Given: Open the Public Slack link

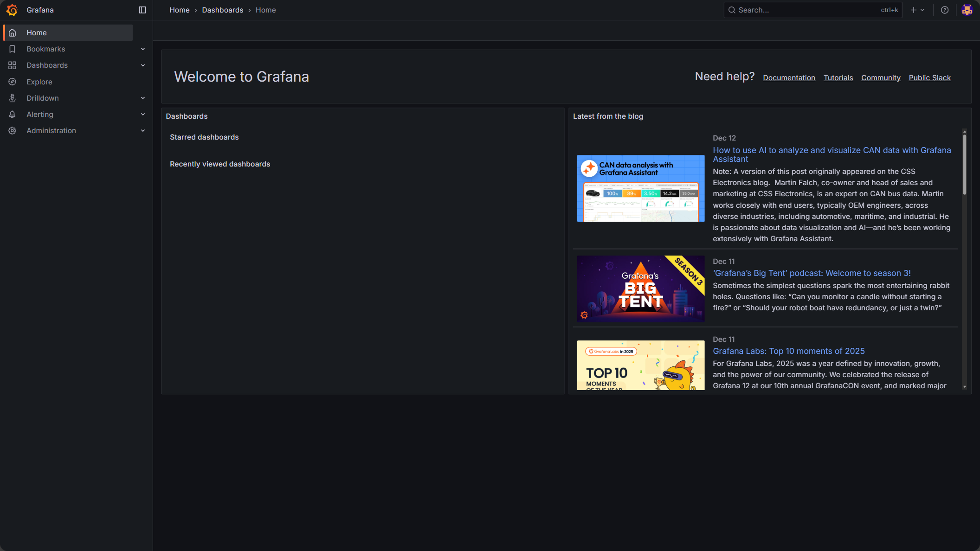Looking at the screenshot, I should point(929,78).
